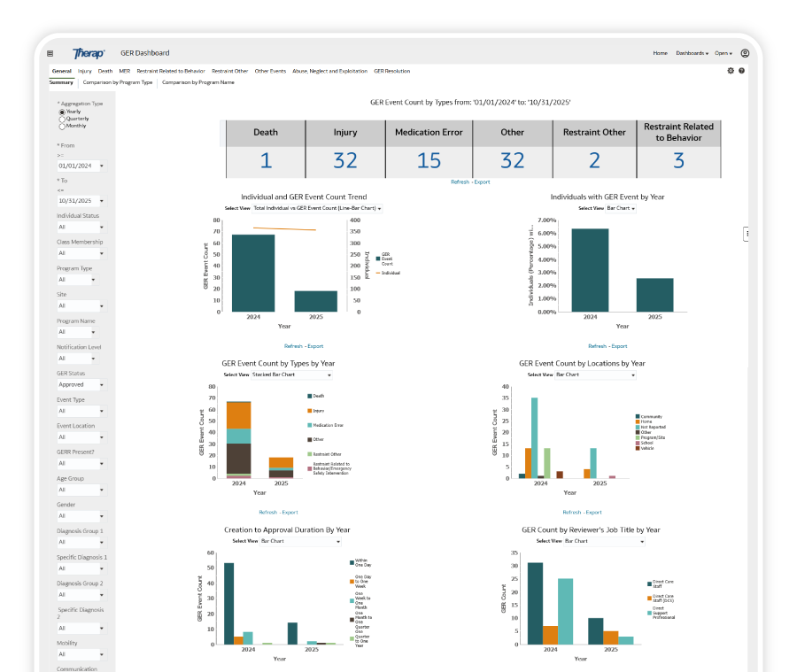The height and width of the screenshot is (672, 797).
Task: Open dashboard settings via the gear icon
Action: click(x=731, y=69)
